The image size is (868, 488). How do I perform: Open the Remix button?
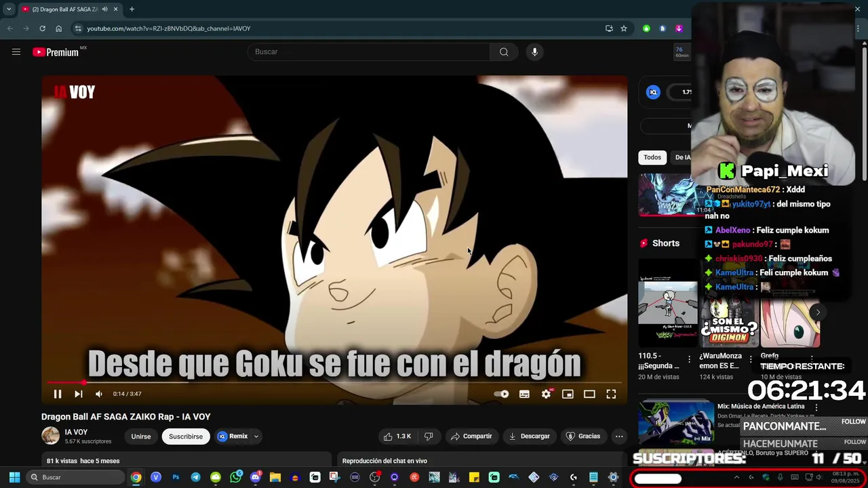point(233,436)
